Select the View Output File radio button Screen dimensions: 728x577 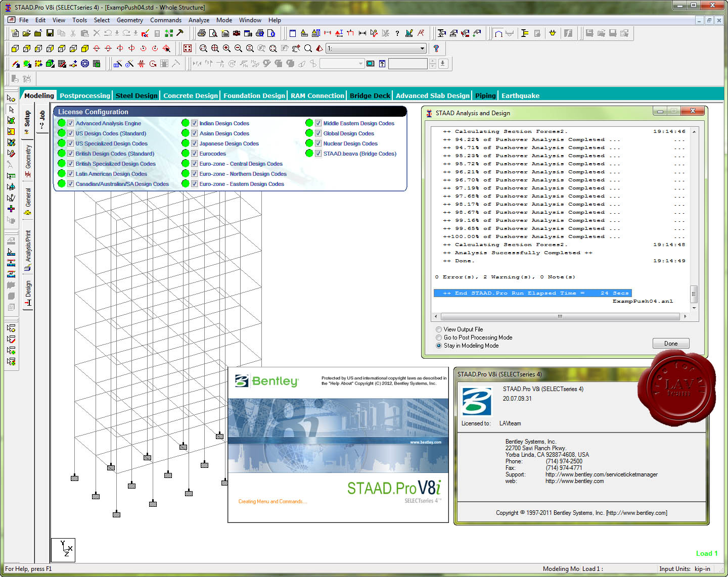point(439,329)
